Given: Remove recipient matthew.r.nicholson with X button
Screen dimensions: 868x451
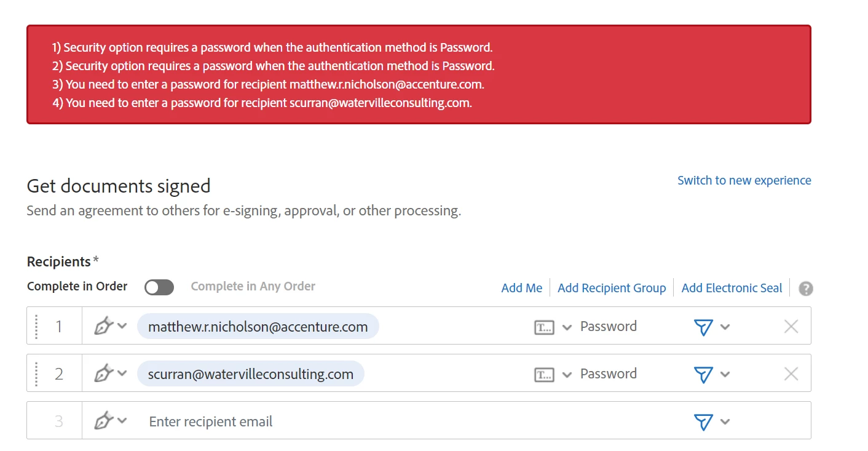Looking at the screenshot, I should 791,327.
